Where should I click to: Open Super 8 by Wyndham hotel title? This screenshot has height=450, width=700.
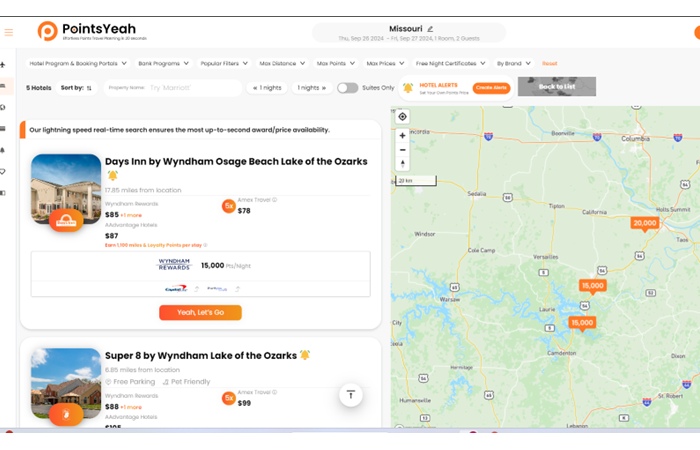[201, 356]
